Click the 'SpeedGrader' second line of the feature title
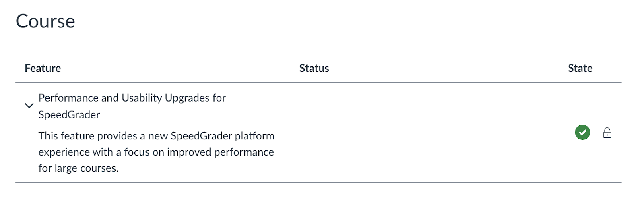Screen dimensions: 644x216 69,115
